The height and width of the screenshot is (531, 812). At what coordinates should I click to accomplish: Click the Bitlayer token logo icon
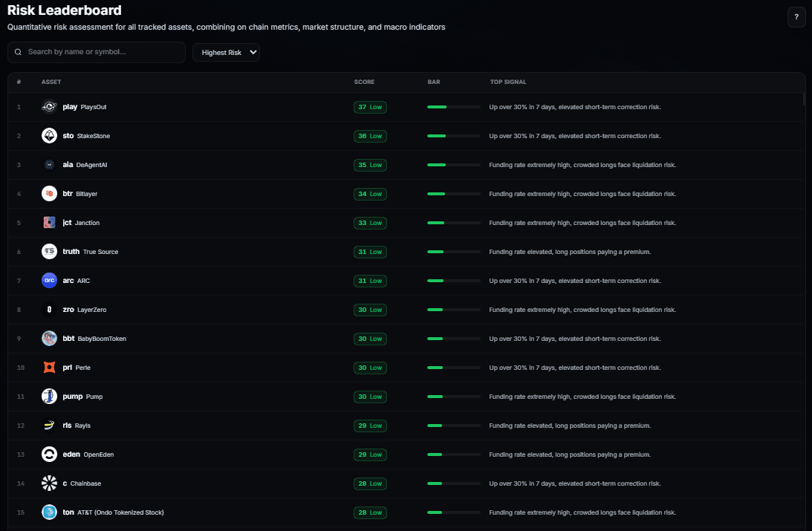point(49,194)
